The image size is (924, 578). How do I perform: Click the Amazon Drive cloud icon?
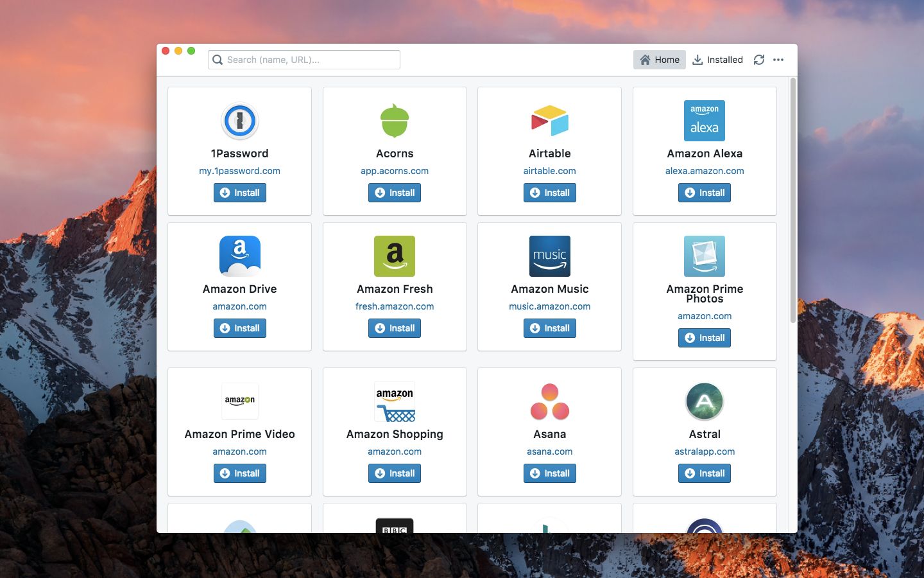pyautogui.click(x=239, y=256)
